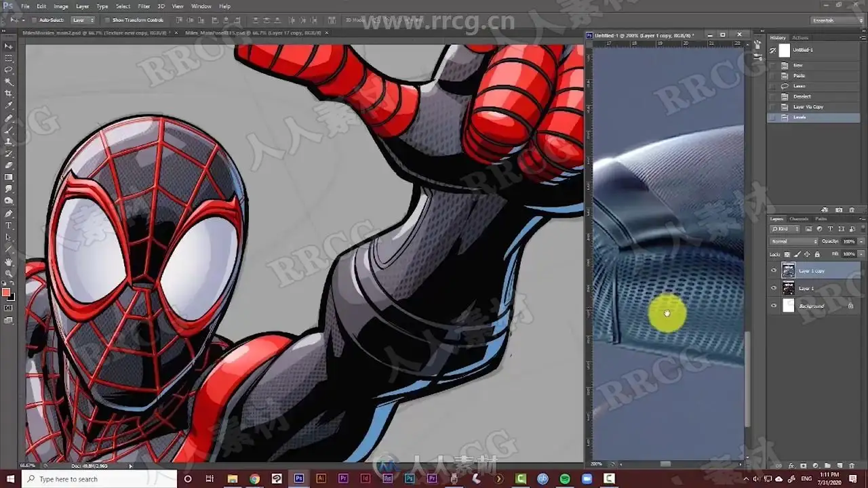
Task: Hide the Layer 1 copy layer
Action: click(x=774, y=270)
